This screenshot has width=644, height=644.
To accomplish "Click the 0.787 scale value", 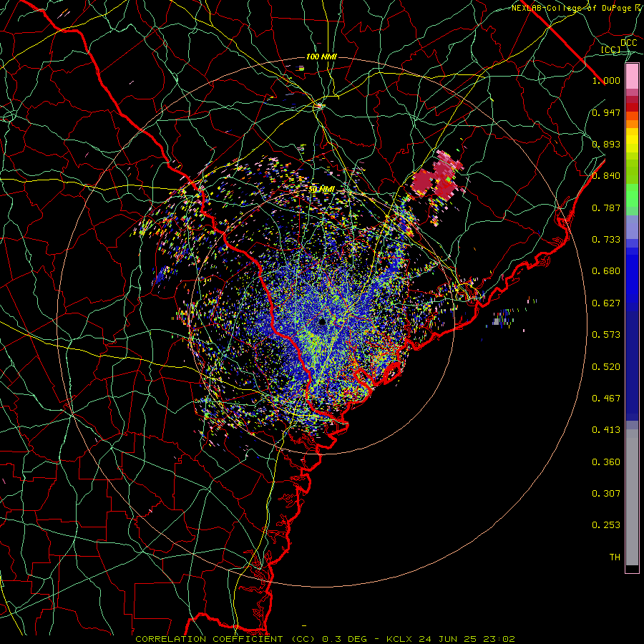I will point(606,208).
